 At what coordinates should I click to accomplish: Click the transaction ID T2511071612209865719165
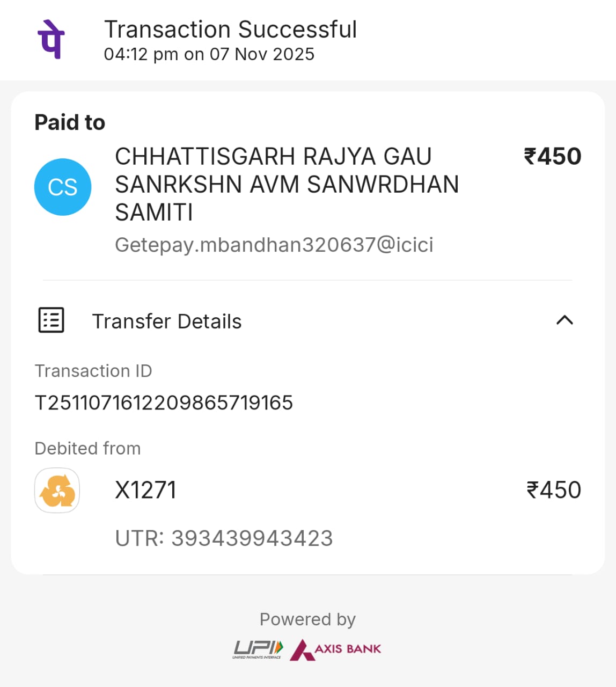pyautogui.click(x=164, y=403)
